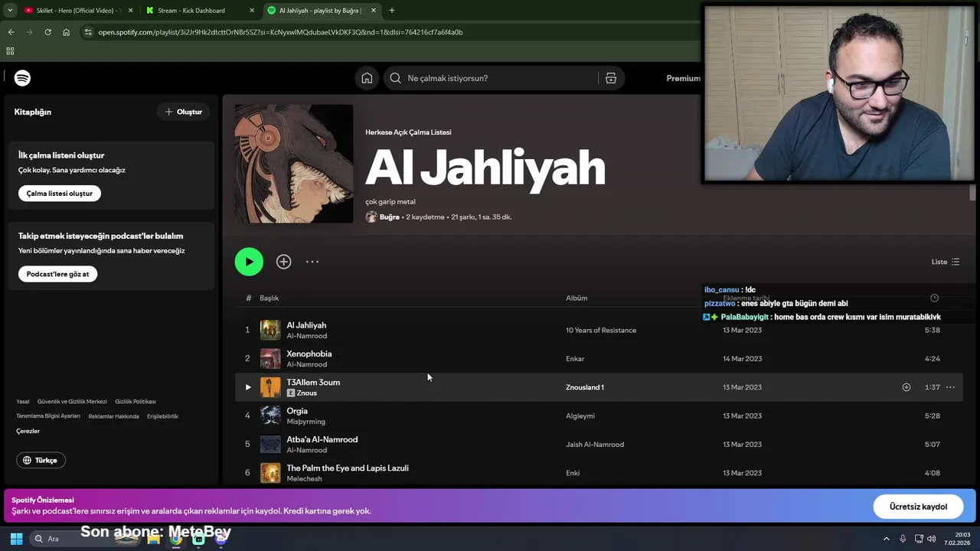980x551 pixels.
Task: Open the Yasal footer link
Action: [23, 402]
